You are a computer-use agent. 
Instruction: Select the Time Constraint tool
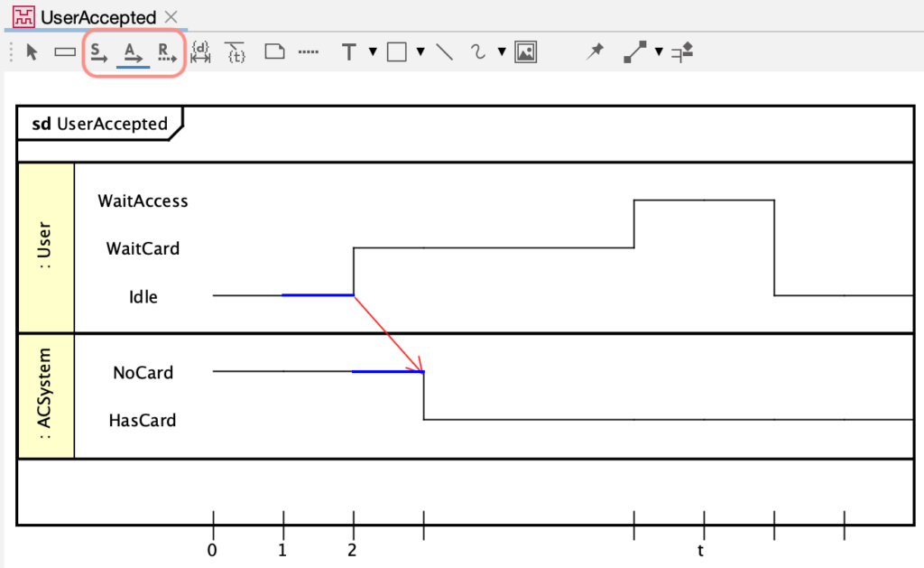235,51
